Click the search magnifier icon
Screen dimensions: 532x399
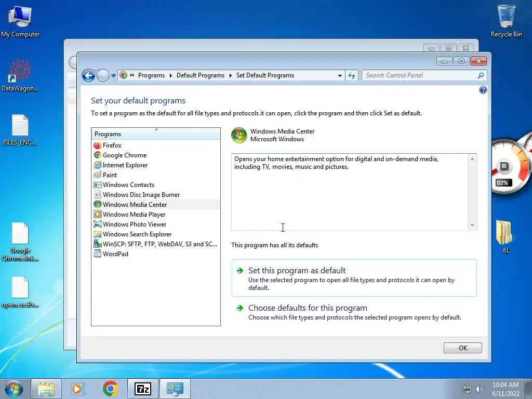(481, 75)
